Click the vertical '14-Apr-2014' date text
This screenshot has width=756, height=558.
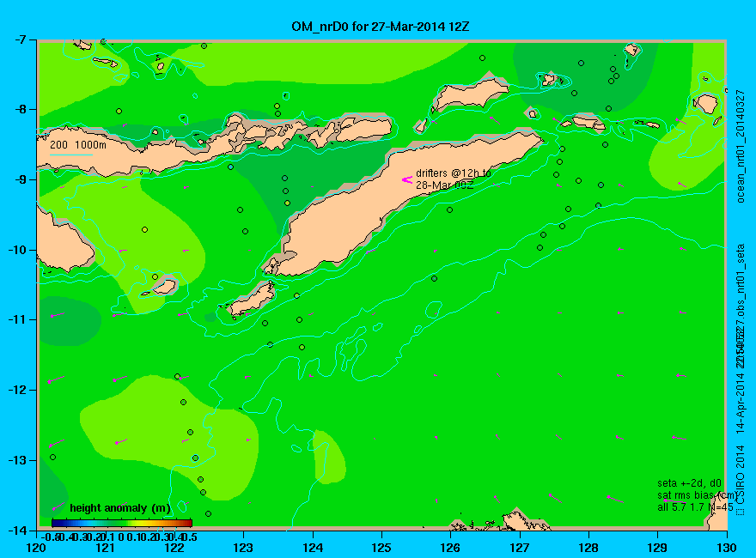click(x=741, y=403)
